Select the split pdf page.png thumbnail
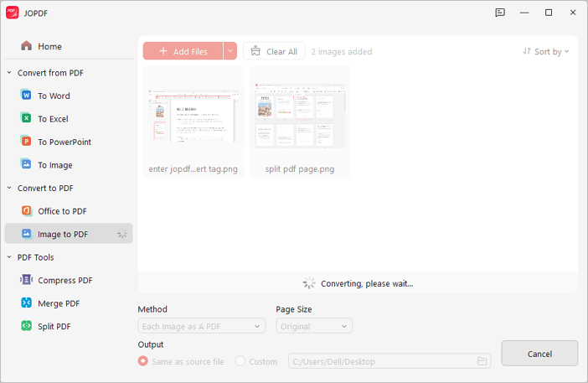This screenshot has height=383, width=588. click(300, 116)
